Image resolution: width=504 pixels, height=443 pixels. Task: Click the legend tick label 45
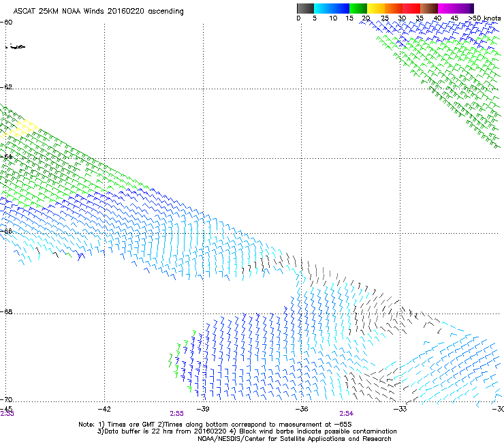(454, 18)
